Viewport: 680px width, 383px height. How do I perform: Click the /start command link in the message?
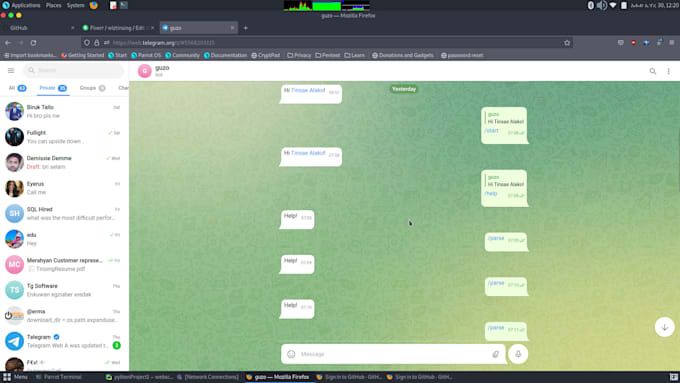tap(491, 131)
